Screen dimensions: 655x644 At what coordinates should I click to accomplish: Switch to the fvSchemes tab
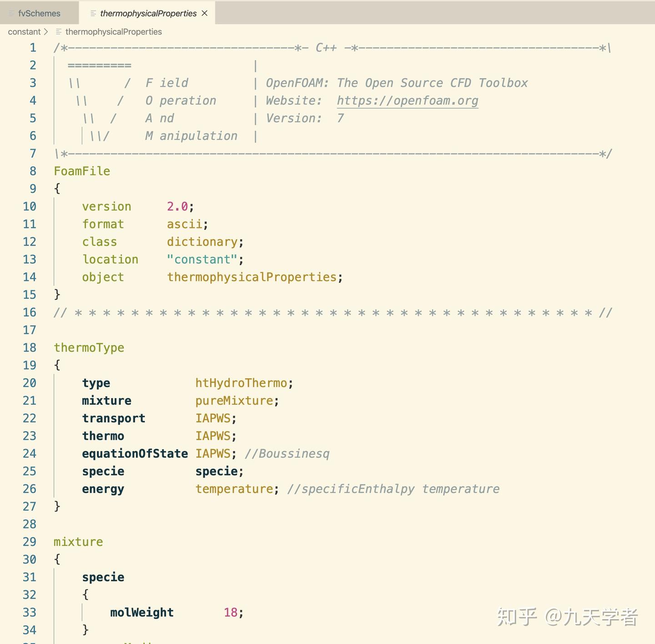(x=39, y=13)
